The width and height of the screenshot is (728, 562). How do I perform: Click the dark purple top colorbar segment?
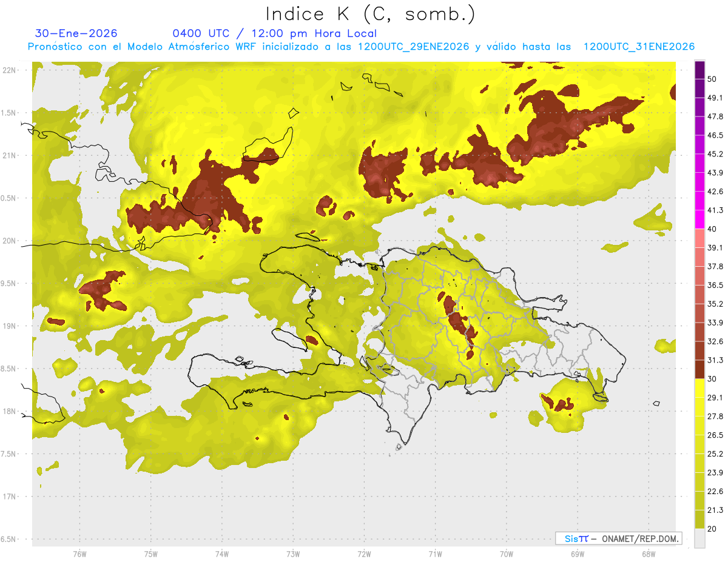[x=699, y=70]
